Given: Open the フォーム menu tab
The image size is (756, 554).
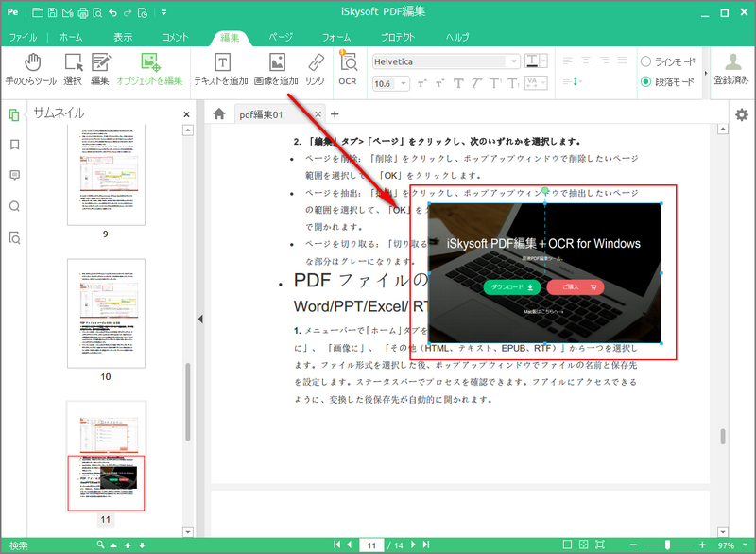Looking at the screenshot, I should pos(339,37).
